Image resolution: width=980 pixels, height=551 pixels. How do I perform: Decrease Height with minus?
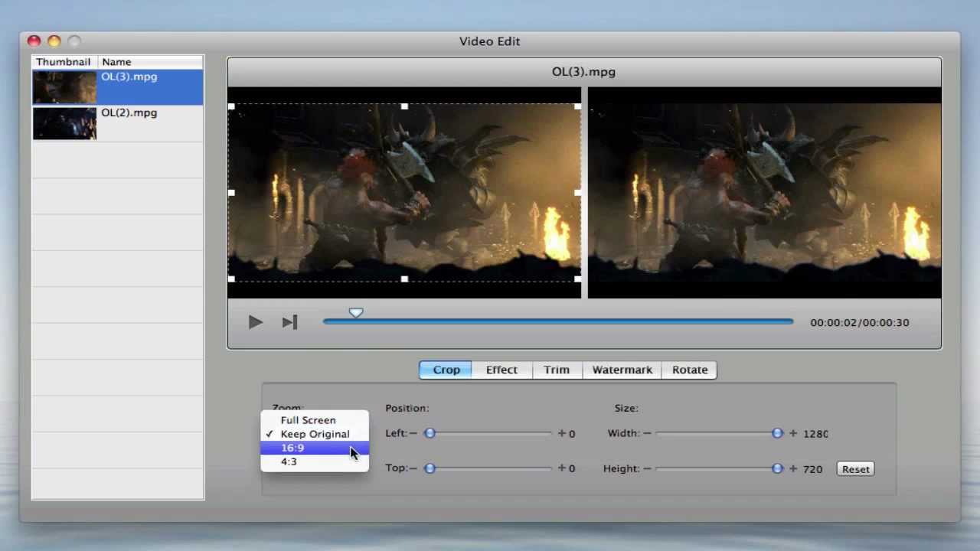(x=647, y=468)
